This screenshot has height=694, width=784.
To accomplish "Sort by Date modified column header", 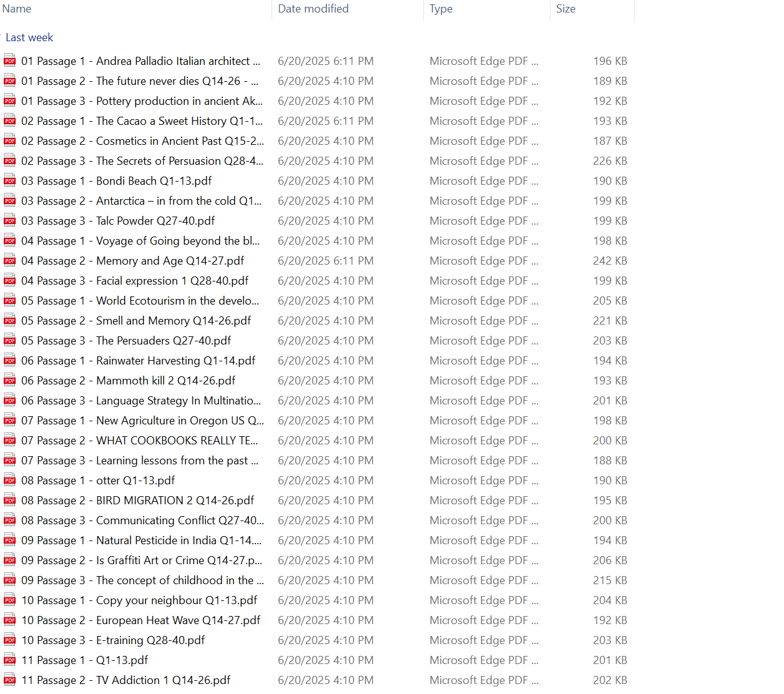I will [x=313, y=9].
